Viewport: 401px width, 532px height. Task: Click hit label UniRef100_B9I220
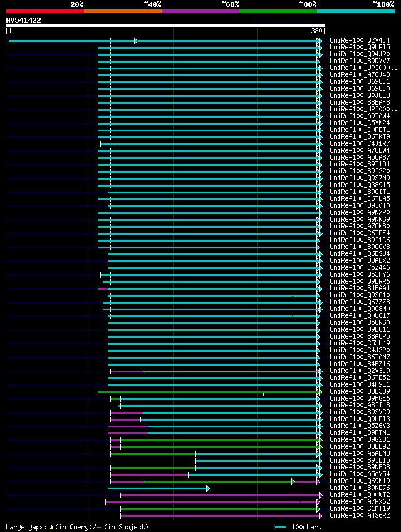(x=360, y=171)
